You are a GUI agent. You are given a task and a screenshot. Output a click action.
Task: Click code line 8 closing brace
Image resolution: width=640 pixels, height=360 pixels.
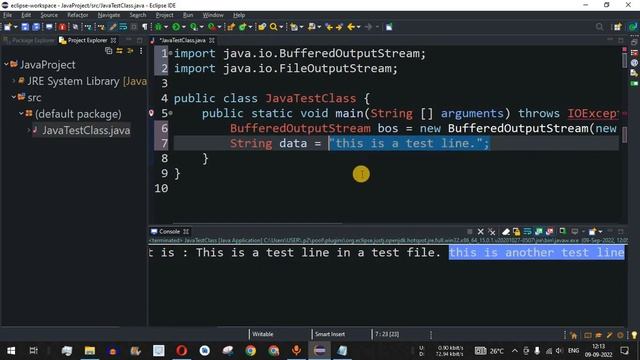(x=205, y=158)
